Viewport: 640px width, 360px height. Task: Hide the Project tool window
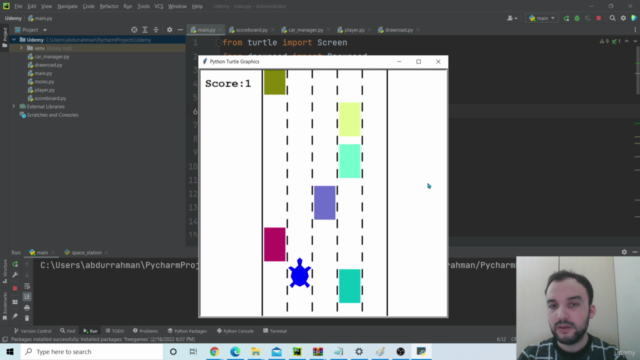[x=180, y=30]
